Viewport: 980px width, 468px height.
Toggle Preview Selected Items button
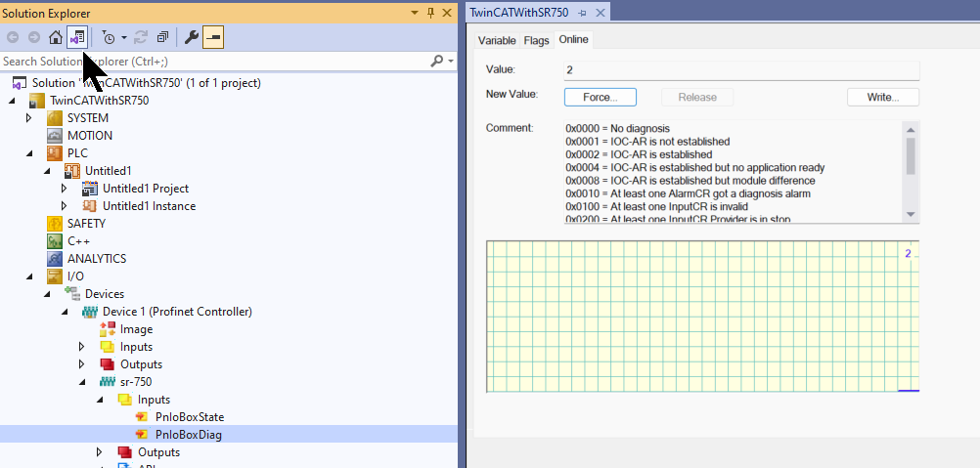pos(213,38)
